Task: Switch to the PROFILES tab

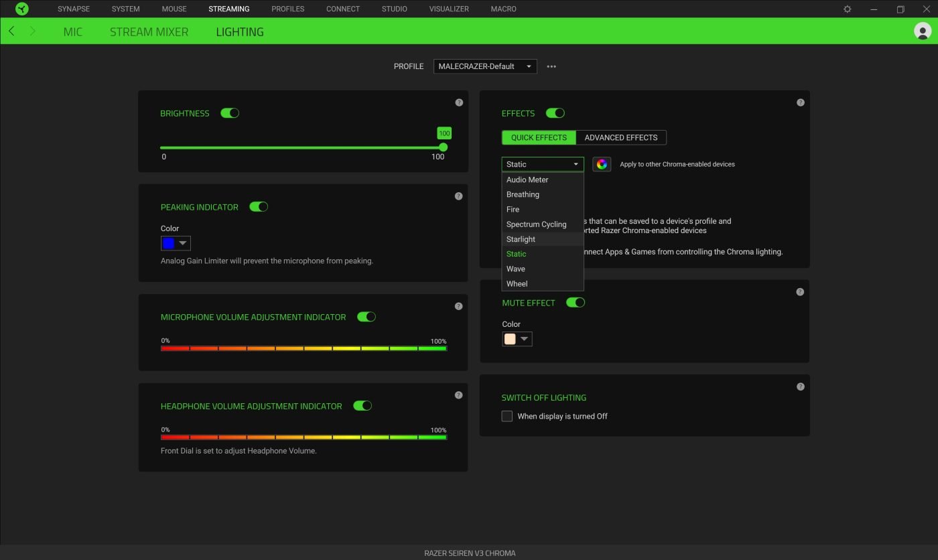Action: coord(288,9)
